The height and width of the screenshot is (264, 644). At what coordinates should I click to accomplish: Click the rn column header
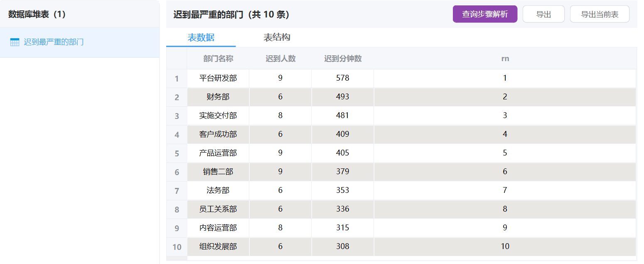coord(505,59)
